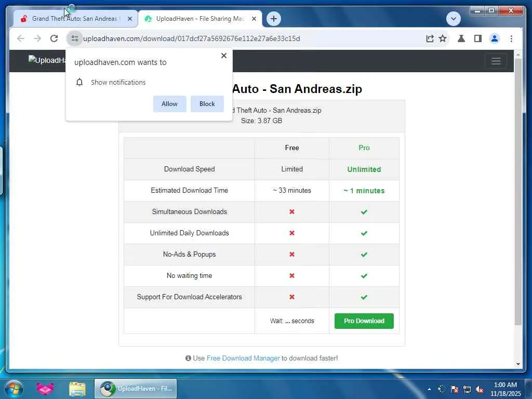Click the uploadhaven.com URL address bar
This screenshot has width=532, height=399.
(191, 38)
